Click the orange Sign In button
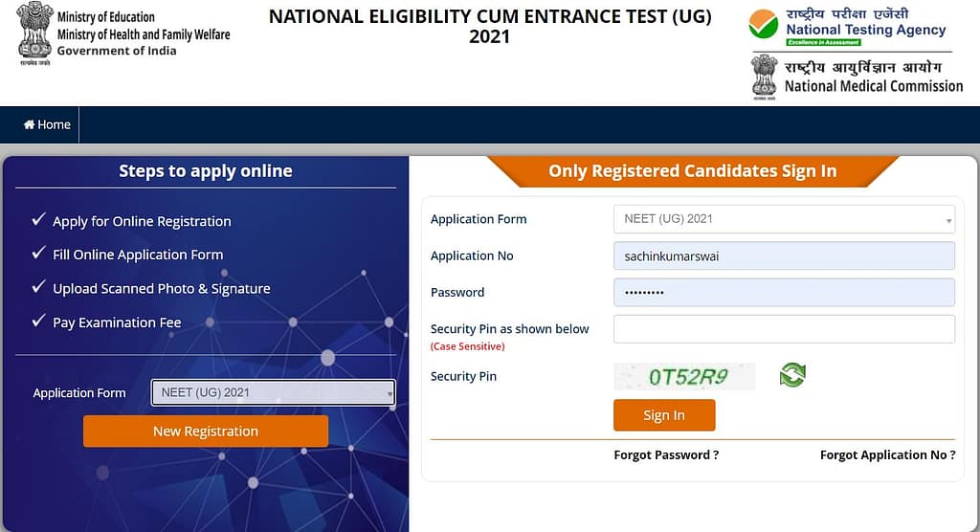 664,415
